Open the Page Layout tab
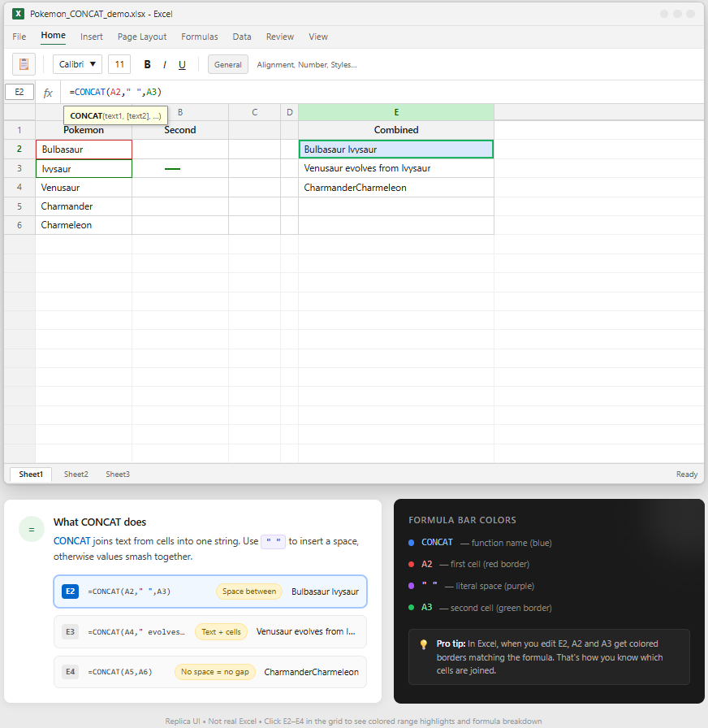Image resolution: width=708 pixels, height=728 pixels. click(x=142, y=37)
